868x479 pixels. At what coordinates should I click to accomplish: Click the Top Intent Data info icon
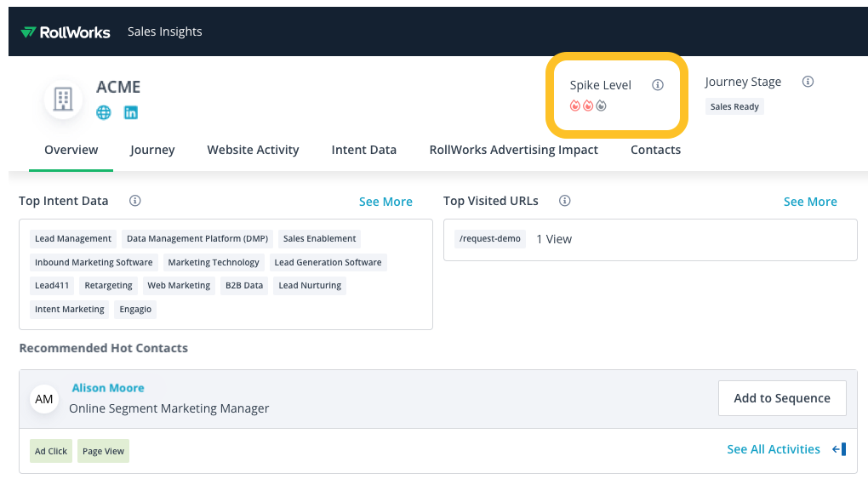tap(135, 201)
